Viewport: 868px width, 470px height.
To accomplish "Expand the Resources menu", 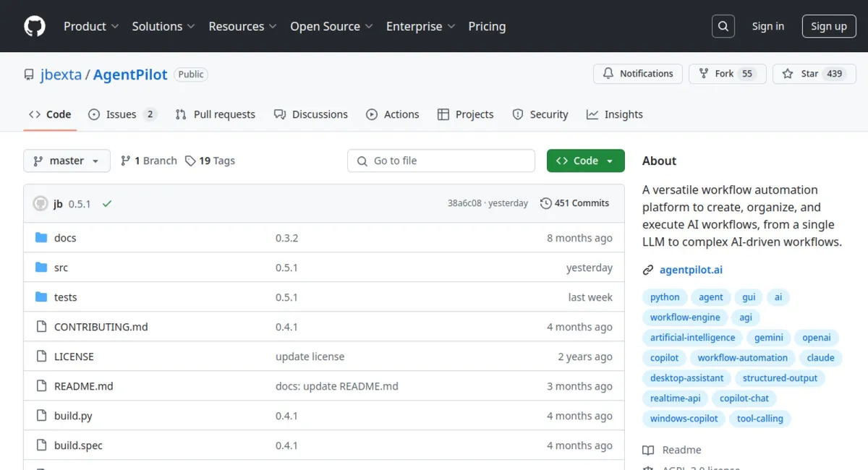I will tap(243, 26).
